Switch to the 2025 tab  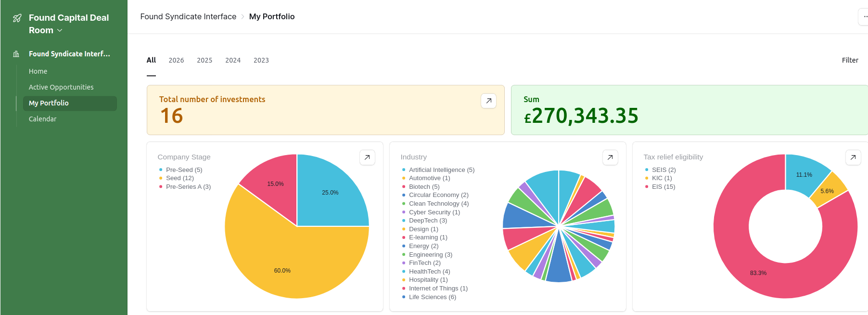pyautogui.click(x=204, y=60)
